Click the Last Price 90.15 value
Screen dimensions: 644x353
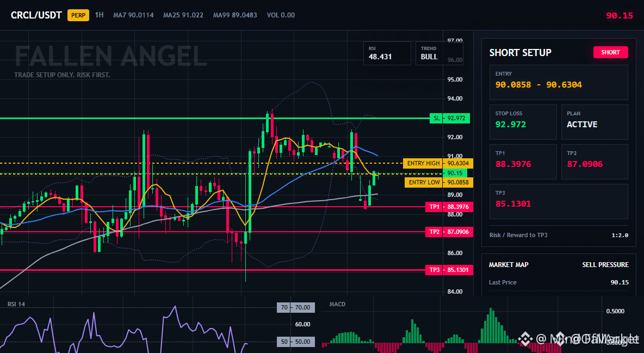click(620, 282)
